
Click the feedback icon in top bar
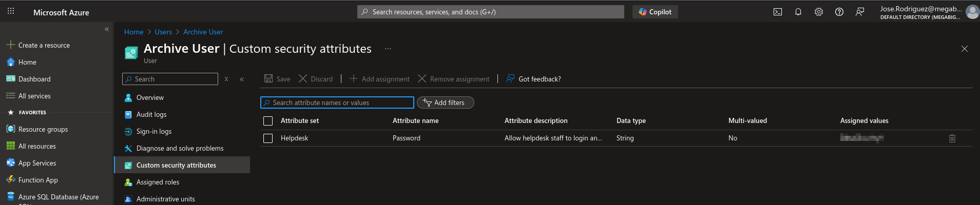point(860,12)
